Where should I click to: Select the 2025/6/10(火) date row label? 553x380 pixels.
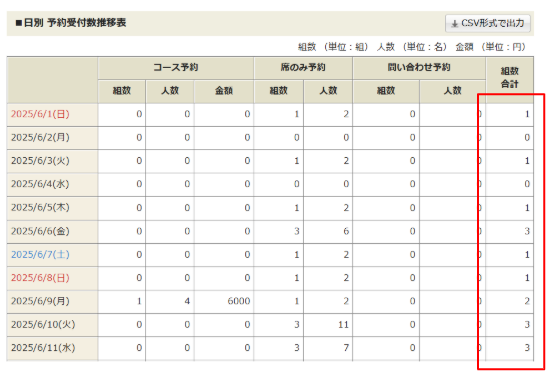pyautogui.click(x=43, y=324)
